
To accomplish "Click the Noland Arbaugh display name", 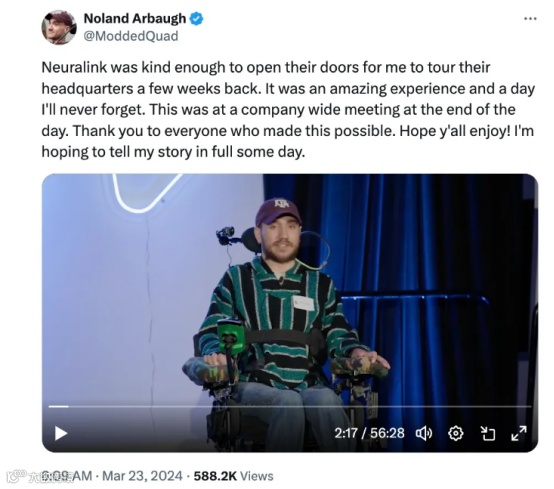I will (x=135, y=18).
